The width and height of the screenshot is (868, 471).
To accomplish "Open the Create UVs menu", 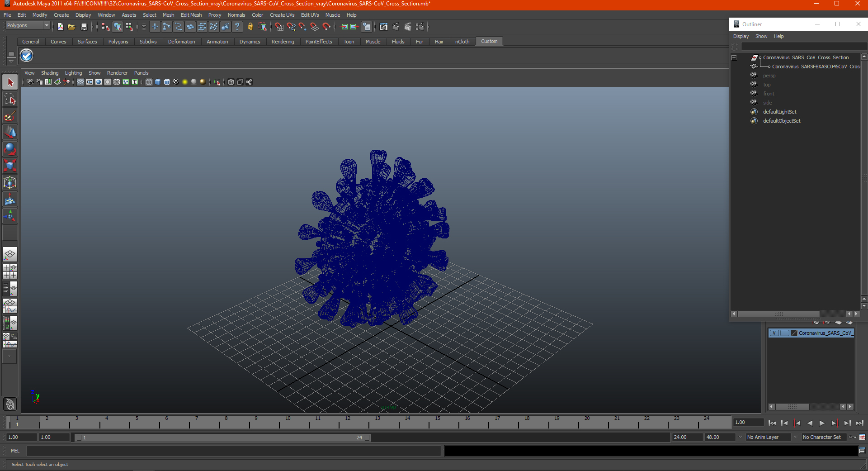I will [x=282, y=15].
